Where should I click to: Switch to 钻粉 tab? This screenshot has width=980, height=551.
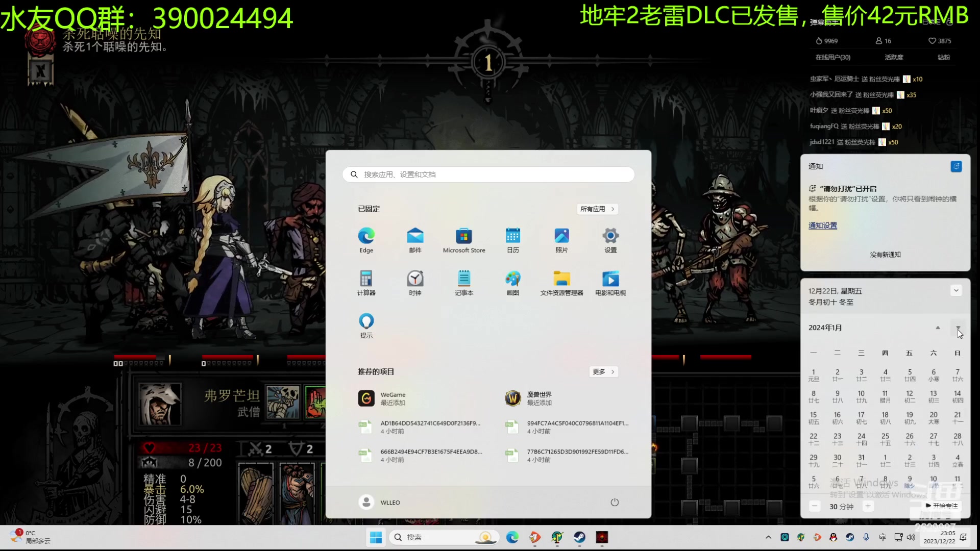click(944, 57)
